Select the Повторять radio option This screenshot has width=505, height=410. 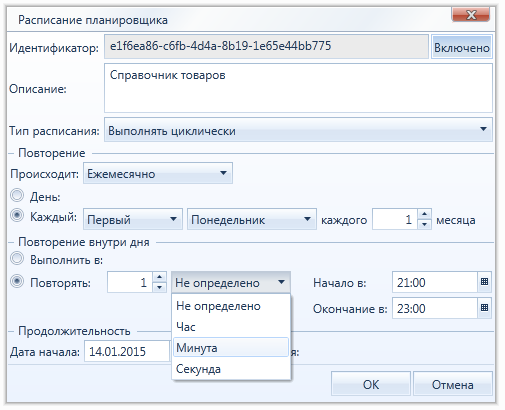pyautogui.click(x=17, y=282)
